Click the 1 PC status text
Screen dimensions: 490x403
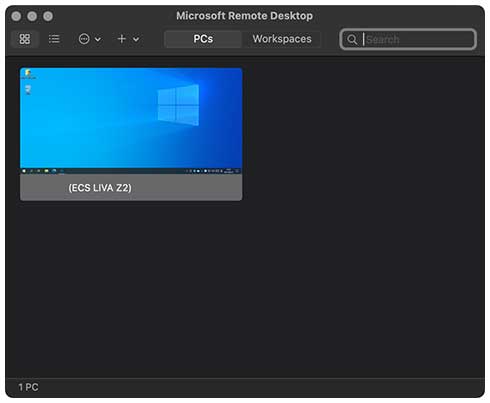(x=29, y=387)
